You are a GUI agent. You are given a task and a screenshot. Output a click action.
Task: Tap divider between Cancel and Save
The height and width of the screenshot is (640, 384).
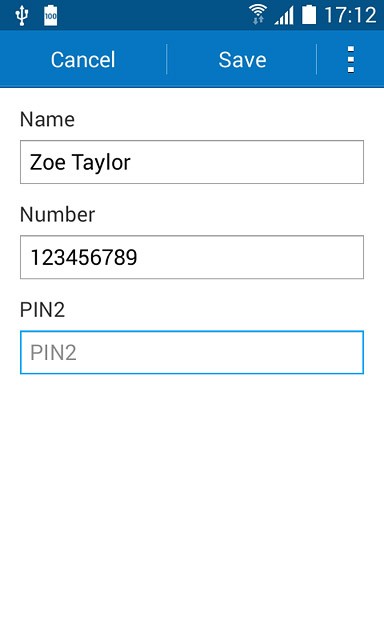coord(166,60)
